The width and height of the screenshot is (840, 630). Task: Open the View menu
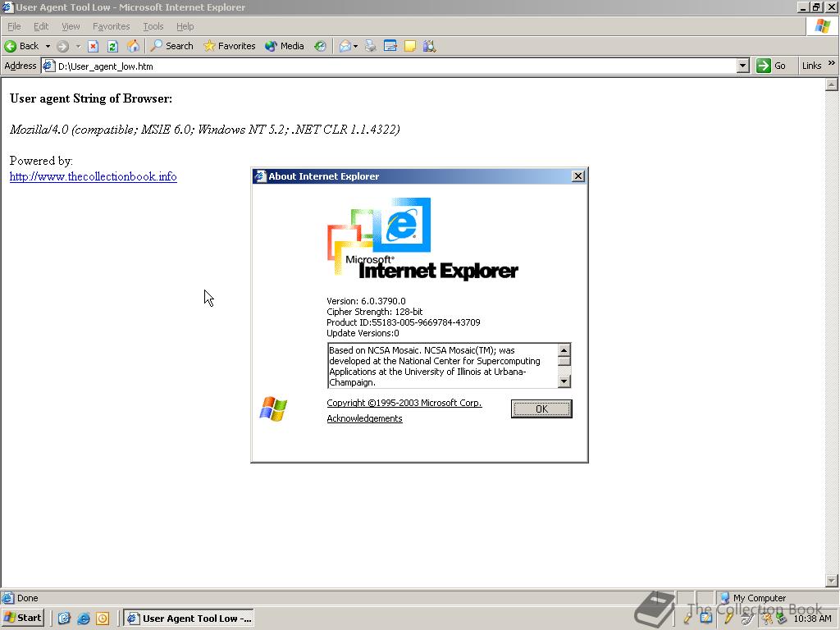[x=71, y=26]
